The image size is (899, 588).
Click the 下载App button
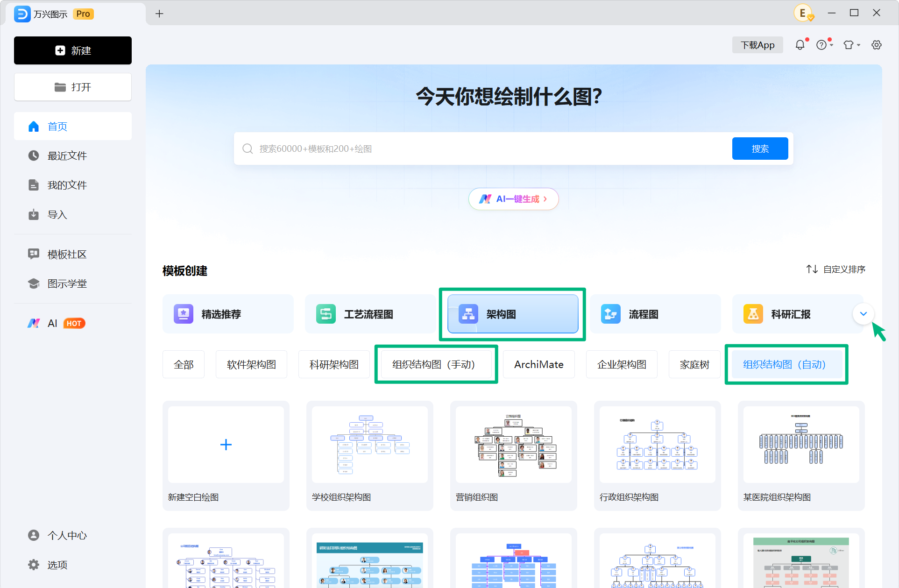point(757,45)
